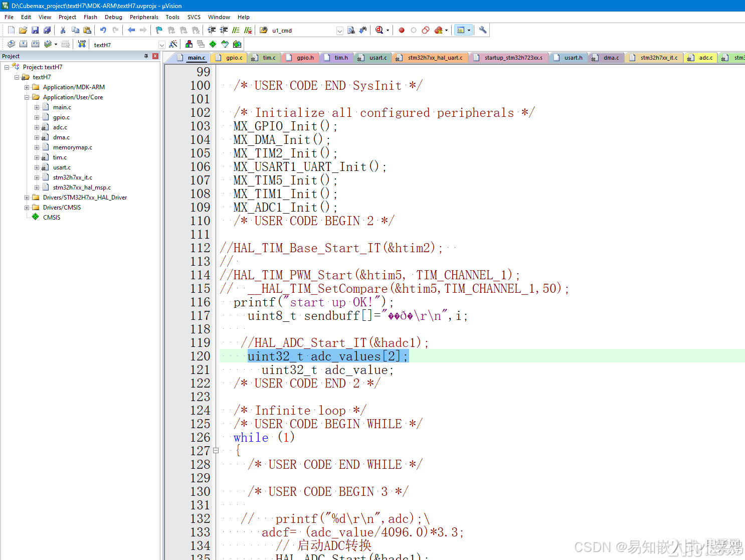This screenshot has height=560, width=745.
Task: Switch to the usart.c editor tab
Action: click(373, 58)
